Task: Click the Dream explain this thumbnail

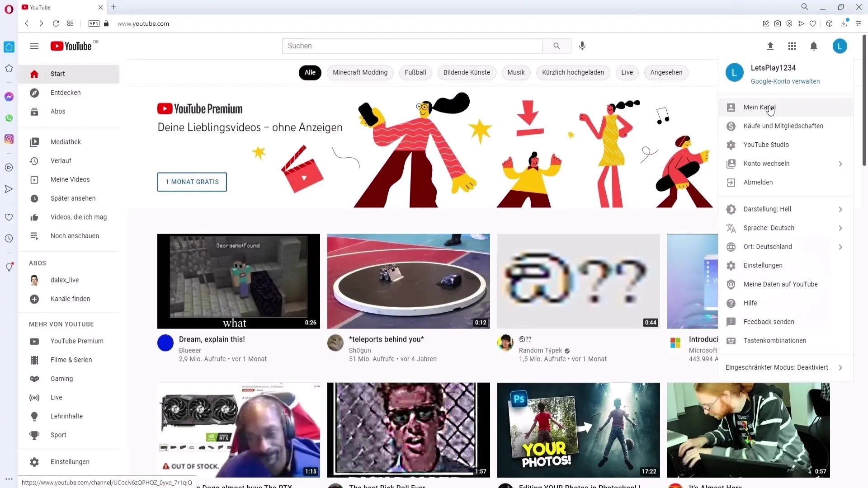Action: (238, 281)
